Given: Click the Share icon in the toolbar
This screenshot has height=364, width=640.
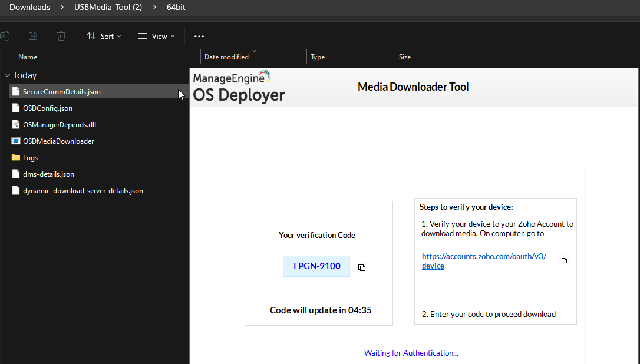Looking at the screenshot, I should point(33,36).
